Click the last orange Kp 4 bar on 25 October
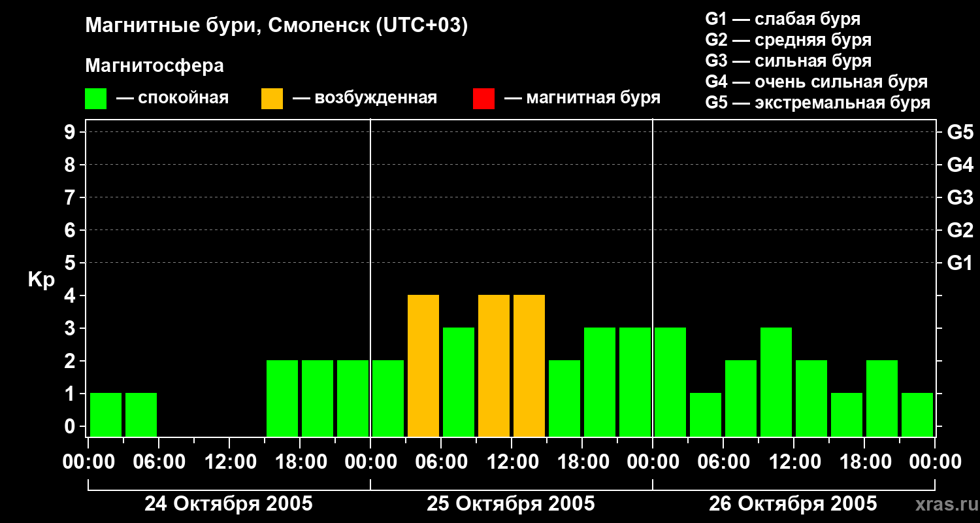The height and width of the screenshot is (523, 980). coord(529,365)
